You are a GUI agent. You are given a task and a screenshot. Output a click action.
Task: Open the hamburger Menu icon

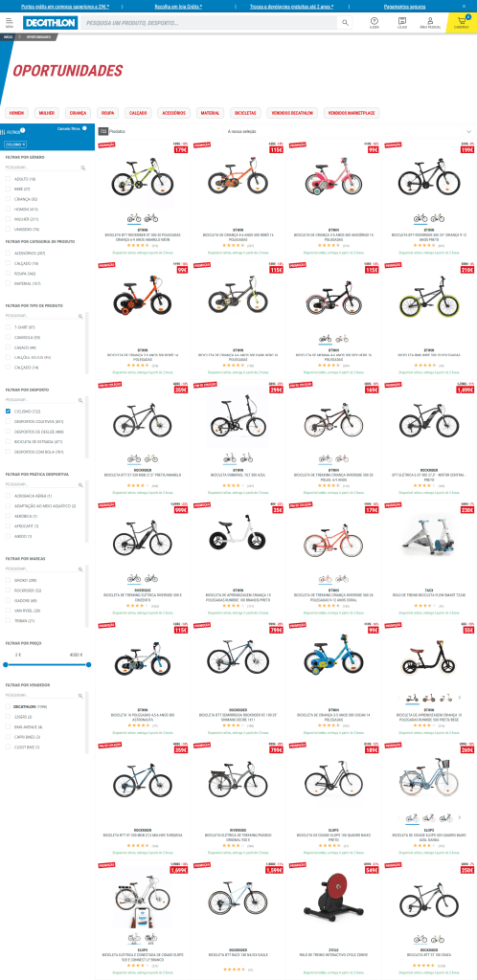(x=9, y=23)
